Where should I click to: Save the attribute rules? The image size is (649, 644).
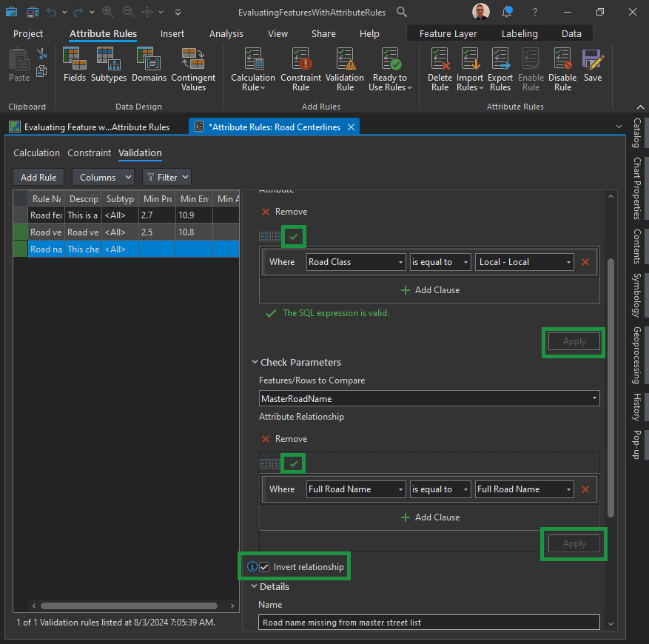pos(592,64)
